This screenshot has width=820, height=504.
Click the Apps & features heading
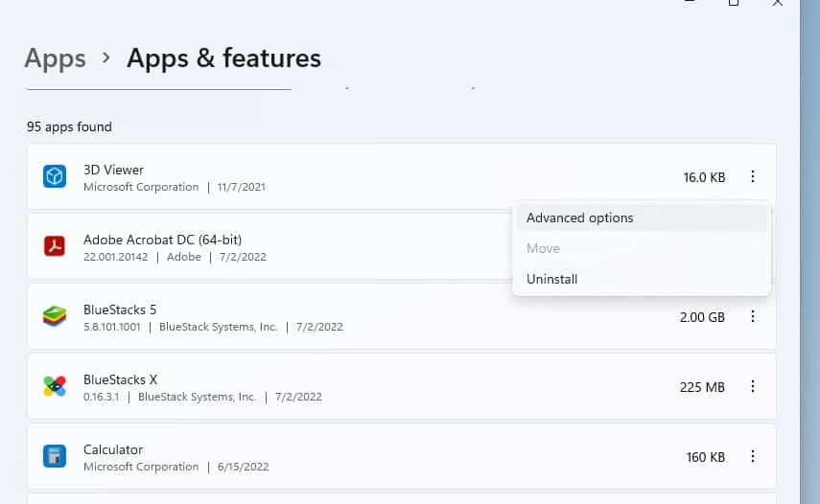[x=223, y=58]
